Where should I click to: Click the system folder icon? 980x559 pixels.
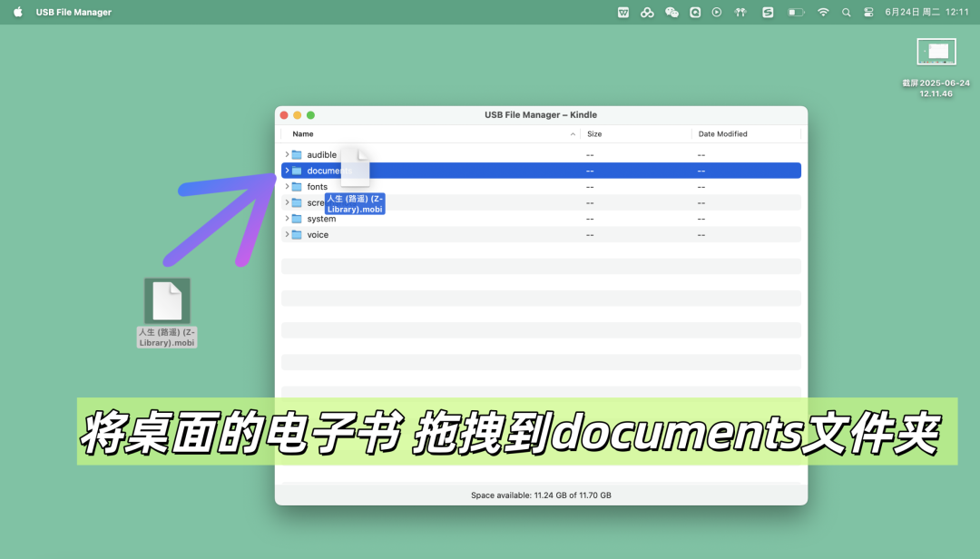point(297,219)
